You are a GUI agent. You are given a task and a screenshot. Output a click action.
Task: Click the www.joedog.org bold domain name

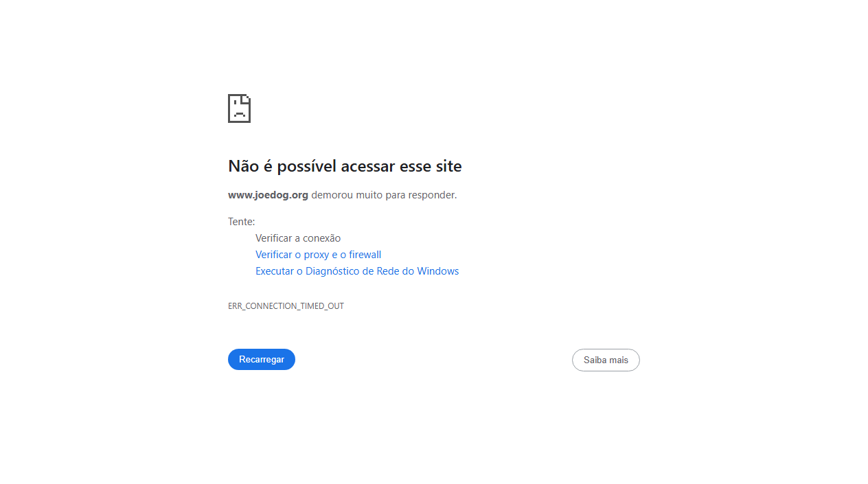[268, 195]
